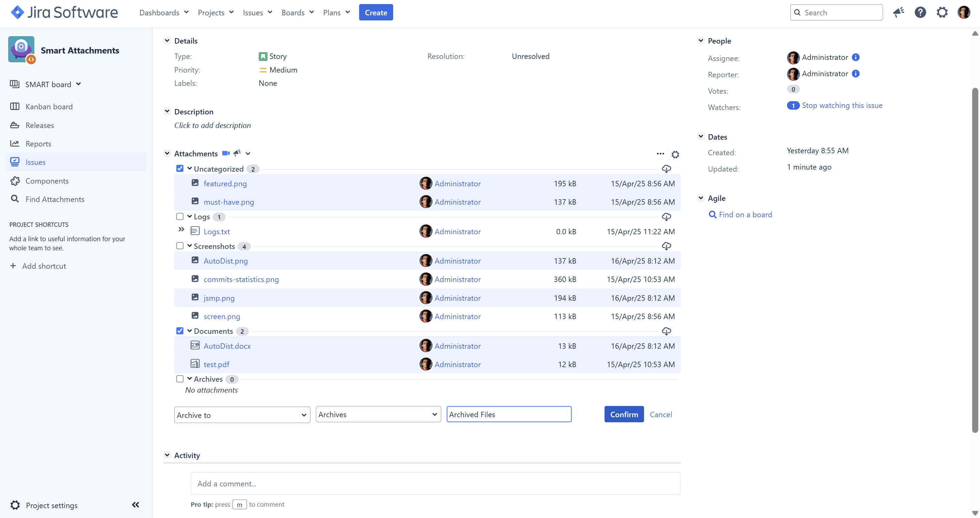980x518 pixels.
Task: Click the notifications megaphone in header
Action: tap(898, 13)
